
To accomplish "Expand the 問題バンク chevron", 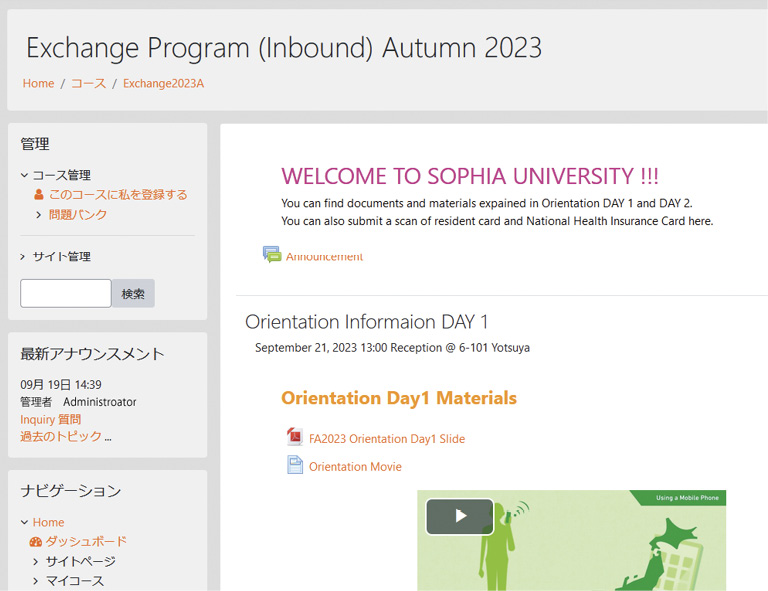I will click(39, 214).
